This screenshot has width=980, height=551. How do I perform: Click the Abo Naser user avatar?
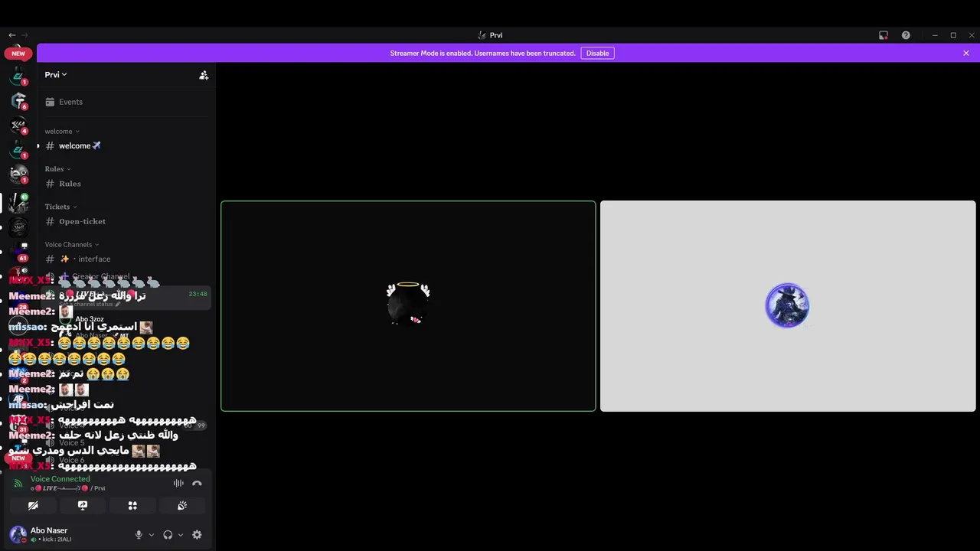click(x=18, y=534)
